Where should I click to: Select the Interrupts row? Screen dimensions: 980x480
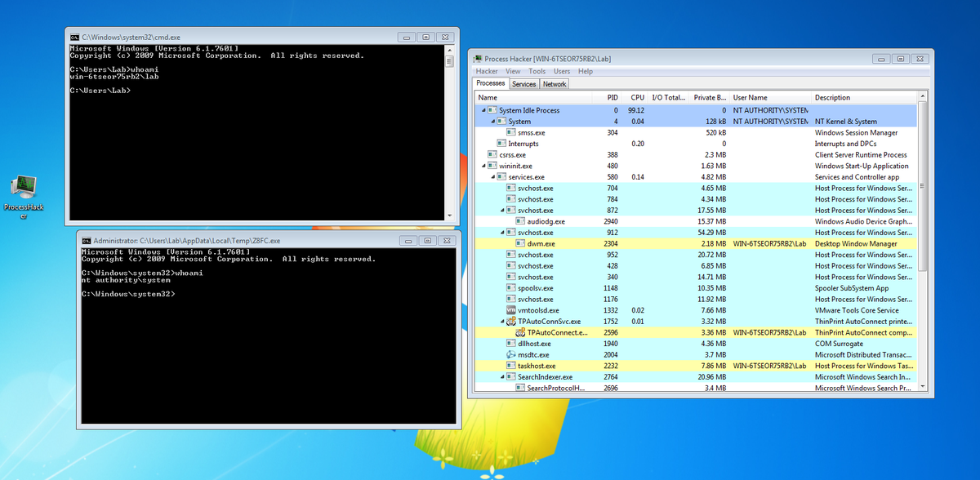pyautogui.click(x=696, y=144)
